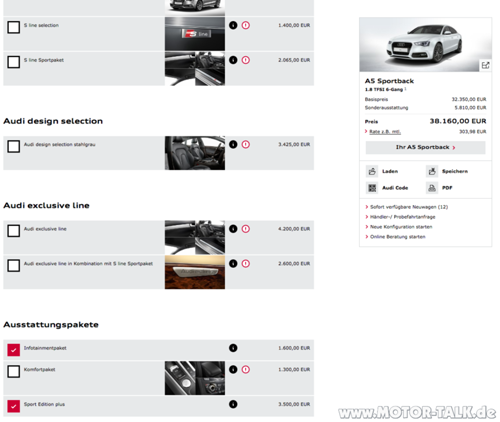Click the 2.600,00 EUR price

294,264
